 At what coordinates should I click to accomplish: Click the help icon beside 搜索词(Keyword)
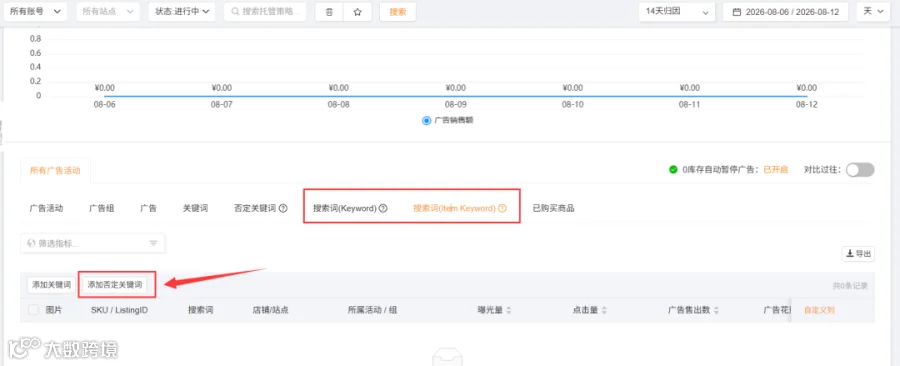pos(383,209)
